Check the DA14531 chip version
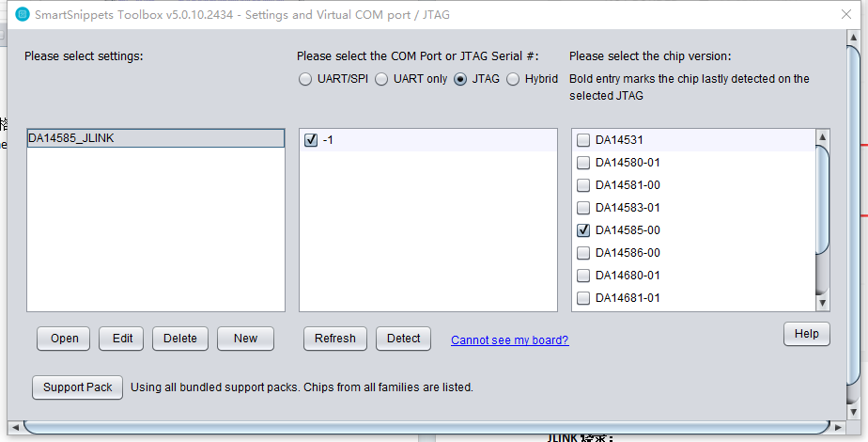 click(x=583, y=140)
